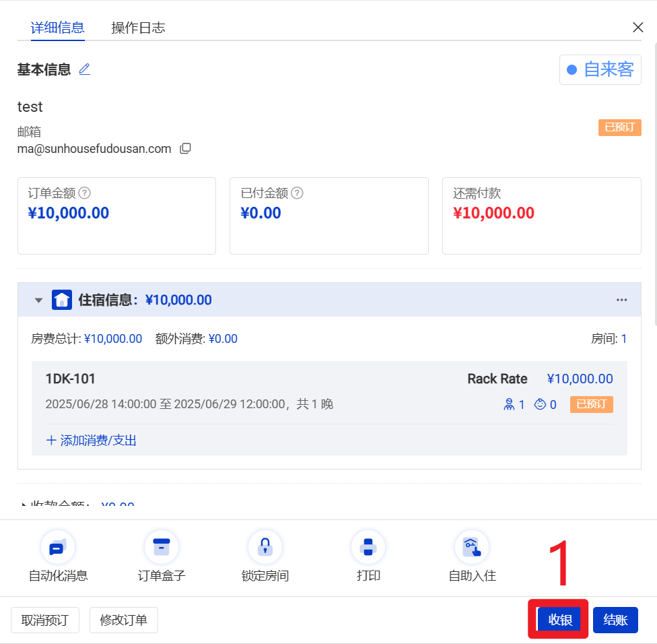Click the 锁定房间 lock icon

point(265,547)
